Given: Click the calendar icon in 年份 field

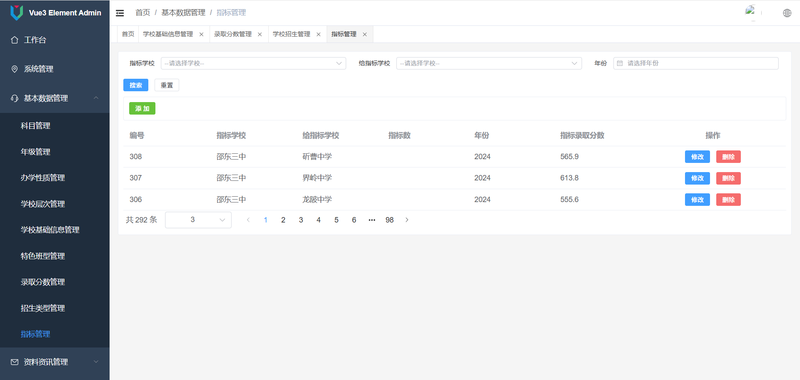Looking at the screenshot, I should [620, 63].
